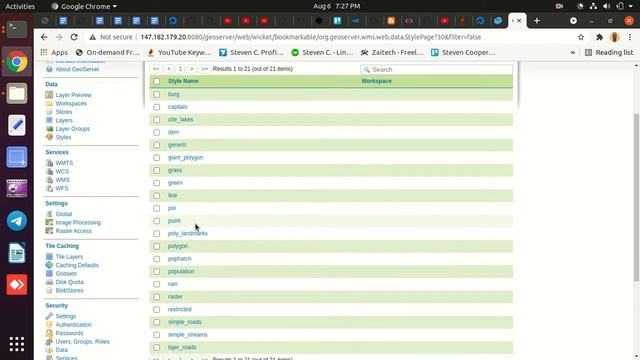Show Applications grid in the dock
Screen dimensions: 640x360
coord(17,344)
